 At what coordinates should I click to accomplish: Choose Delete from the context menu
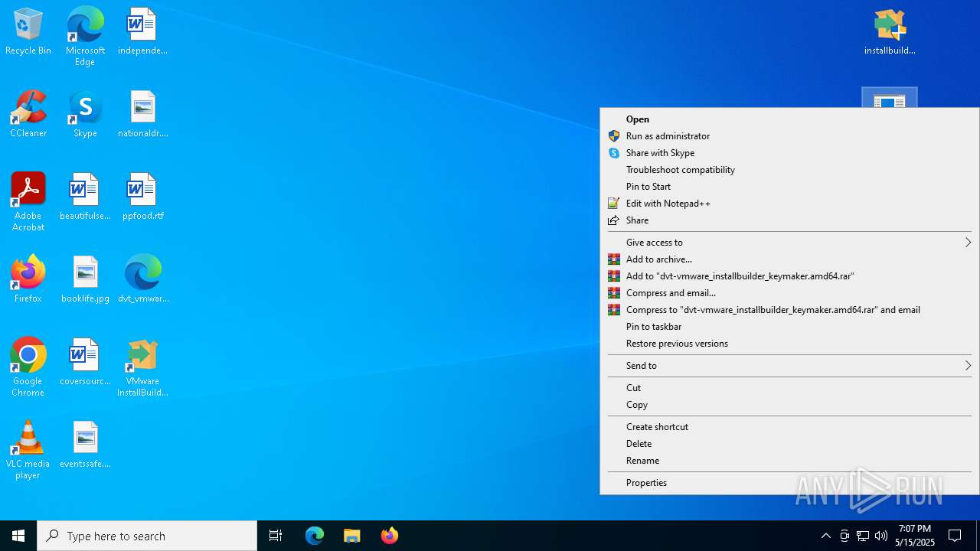click(x=789, y=444)
